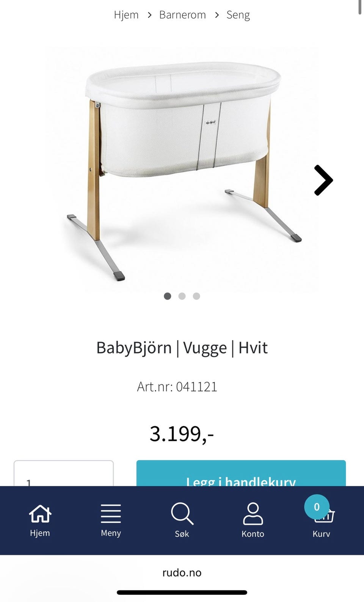Image resolution: width=364 pixels, height=602 pixels.
Task: Tap the Hjem house icon
Action: point(40,514)
